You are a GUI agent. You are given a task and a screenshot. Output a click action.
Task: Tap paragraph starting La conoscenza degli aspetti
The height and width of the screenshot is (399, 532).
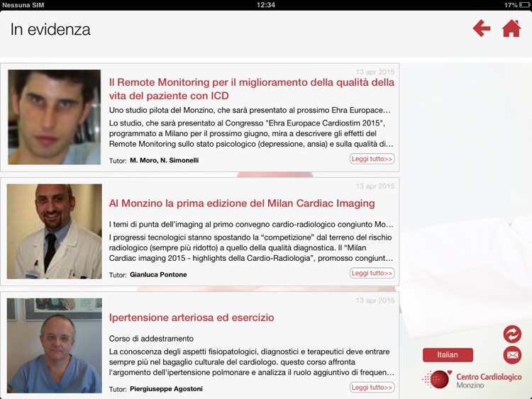[x=251, y=362]
